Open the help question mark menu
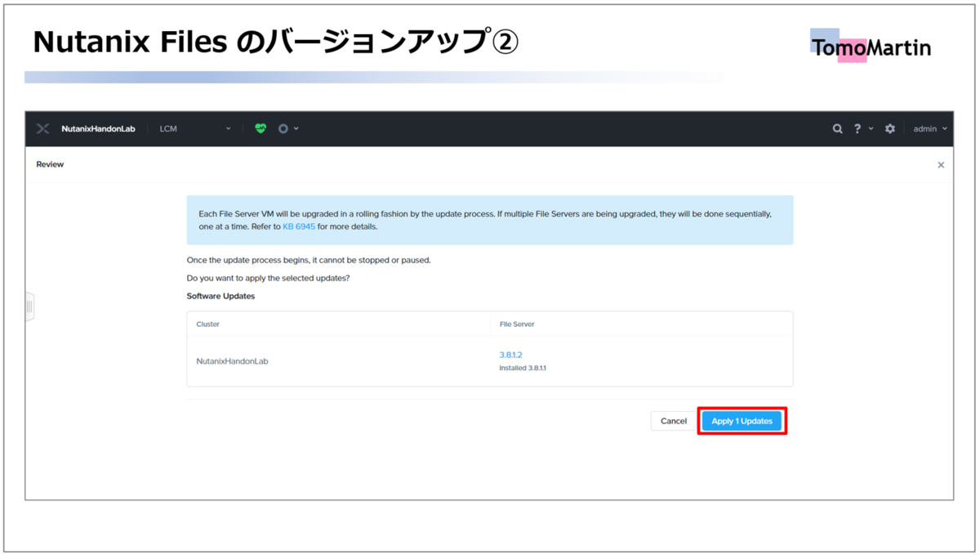The image size is (980, 555). click(x=857, y=129)
